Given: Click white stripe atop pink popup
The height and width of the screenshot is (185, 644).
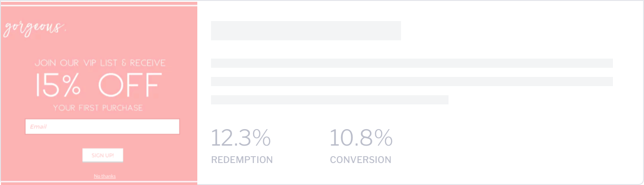Looking at the screenshot, I should point(99,6).
